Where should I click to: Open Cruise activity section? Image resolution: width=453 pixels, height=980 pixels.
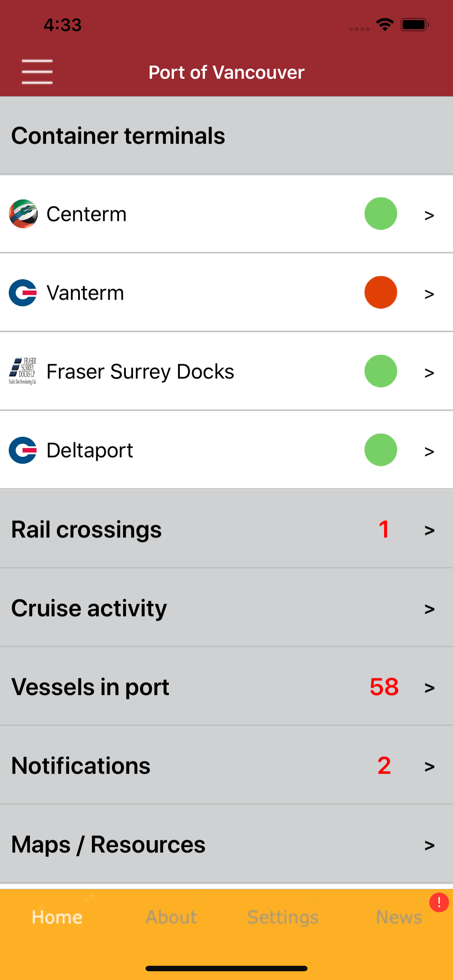(226, 608)
